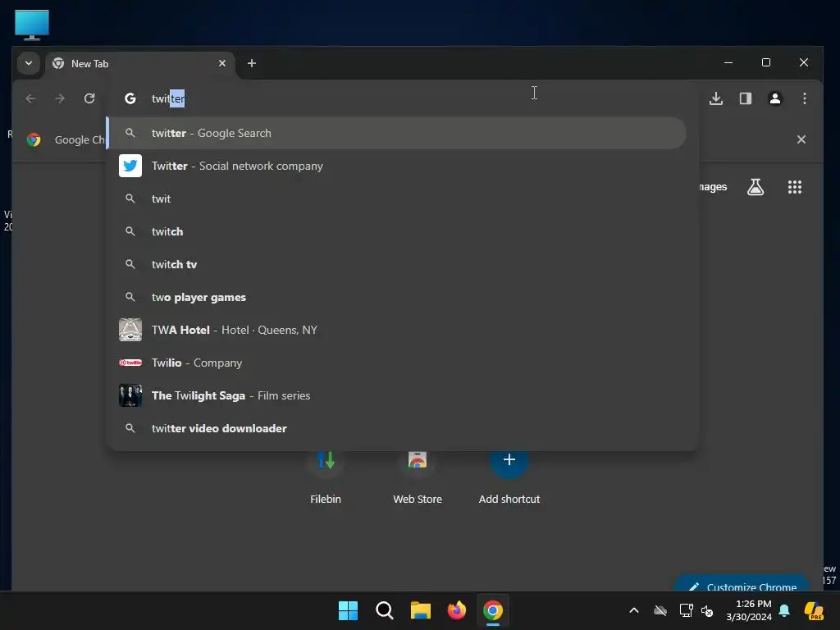Select the 'Twilio - Company' suggestion
Viewport: 840px width, 630px height.
click(x=397, y=363)
